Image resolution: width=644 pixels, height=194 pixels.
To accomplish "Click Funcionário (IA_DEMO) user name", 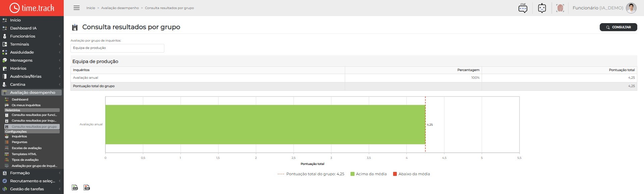I will [598, 8].
